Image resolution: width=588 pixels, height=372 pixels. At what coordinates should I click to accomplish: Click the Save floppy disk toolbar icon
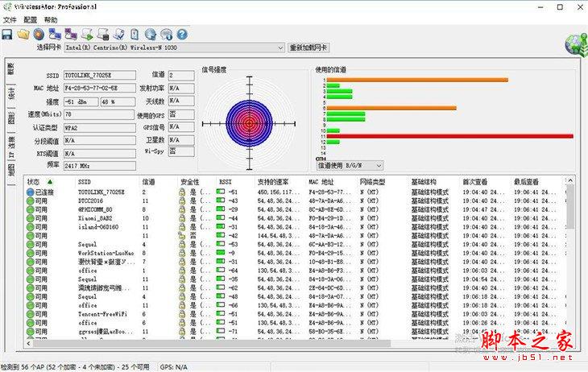(7, 35)
